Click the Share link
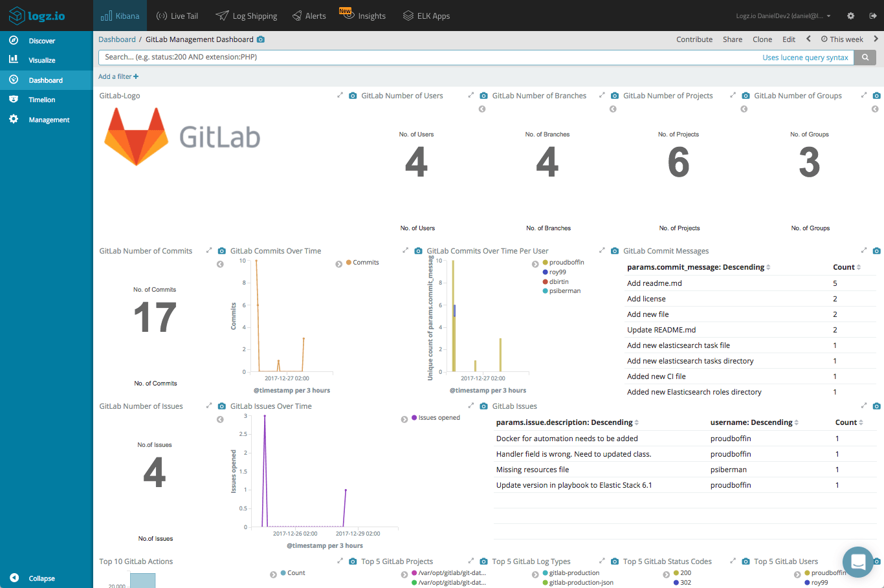 coord(732,39)
